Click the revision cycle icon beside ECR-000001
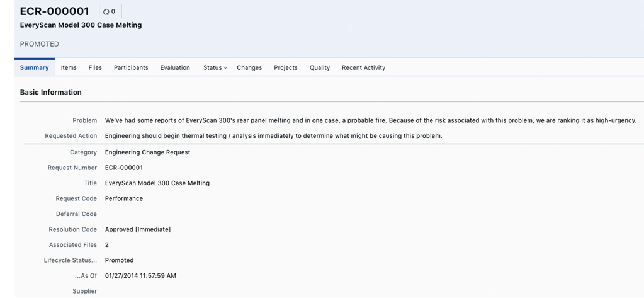 (106, 11)
